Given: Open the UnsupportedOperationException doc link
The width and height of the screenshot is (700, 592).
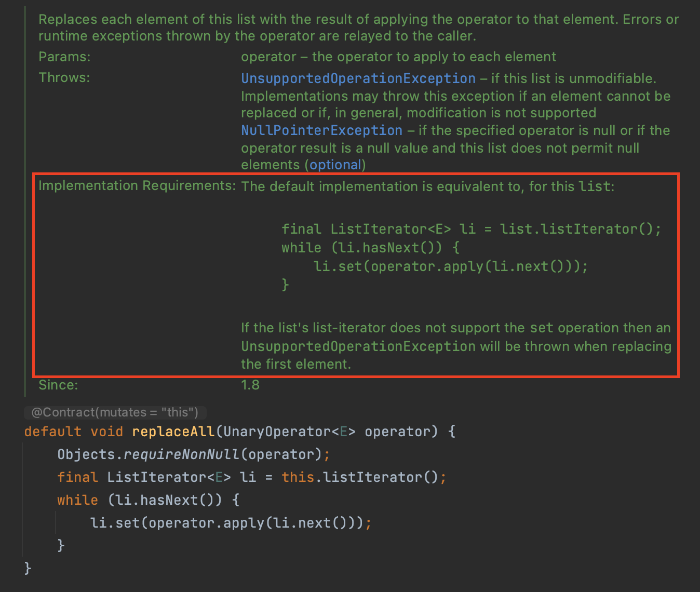Looking at the screenshot, I should (358, 78).
